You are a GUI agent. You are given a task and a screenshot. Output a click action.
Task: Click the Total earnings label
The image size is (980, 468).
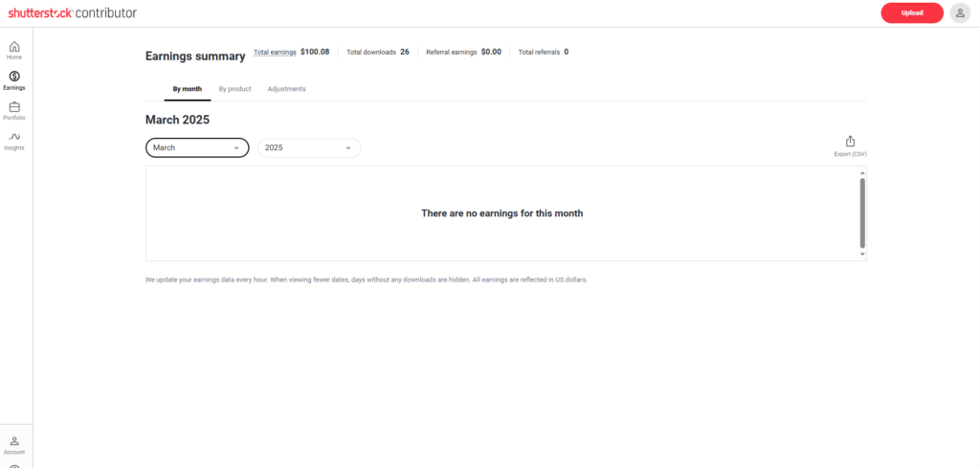(x=275, y=52)
